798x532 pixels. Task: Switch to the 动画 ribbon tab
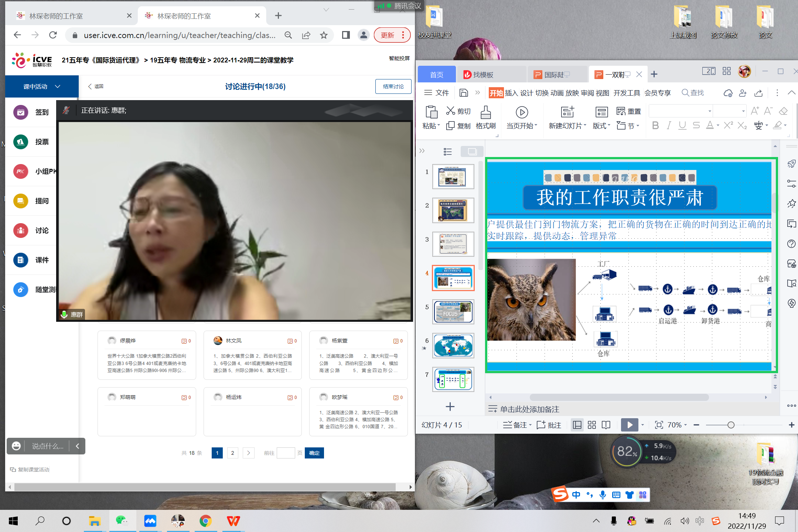coord(557,93)
